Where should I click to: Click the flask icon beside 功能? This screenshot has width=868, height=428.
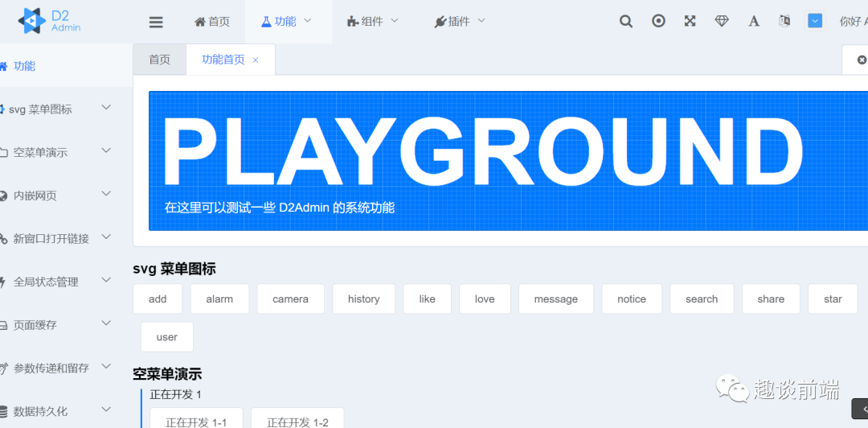pos(266,22)
